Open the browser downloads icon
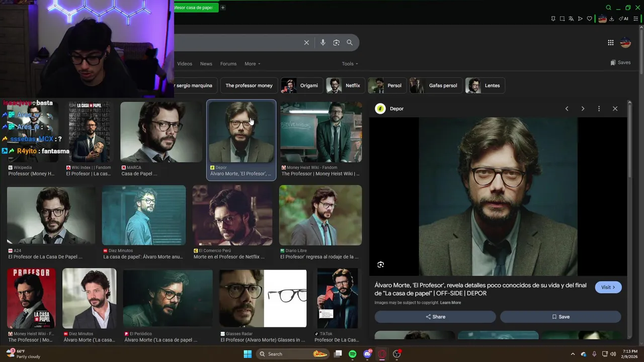Image resolution: width=644 pixels, height=362 pixels. coord(611,19)
